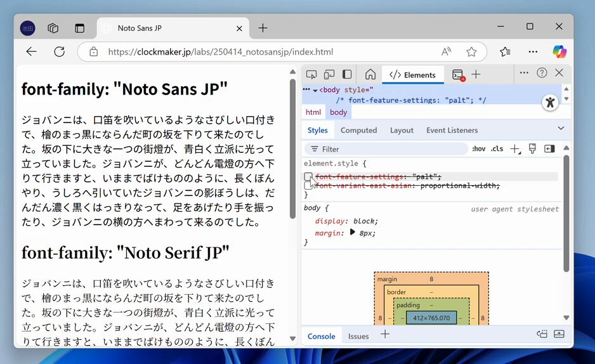Click the Noto Serif JP heading
The width and height of the screenshot is (595, 364).
125,253
